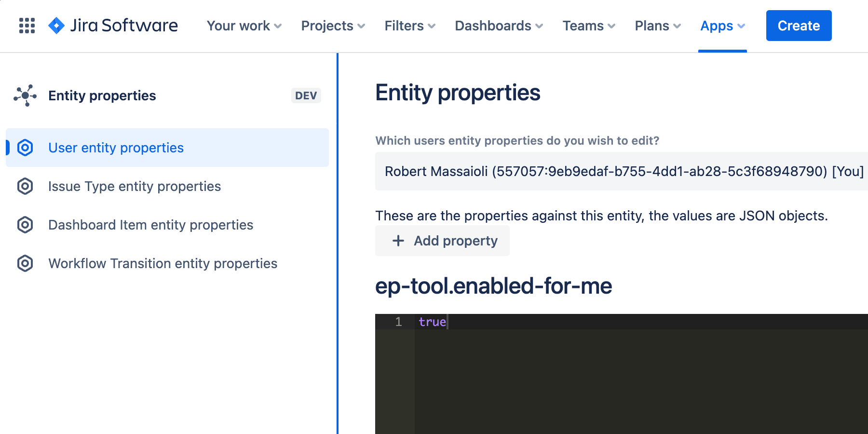
Task: Click the DEV badge in sidebar
Action: 306,95
